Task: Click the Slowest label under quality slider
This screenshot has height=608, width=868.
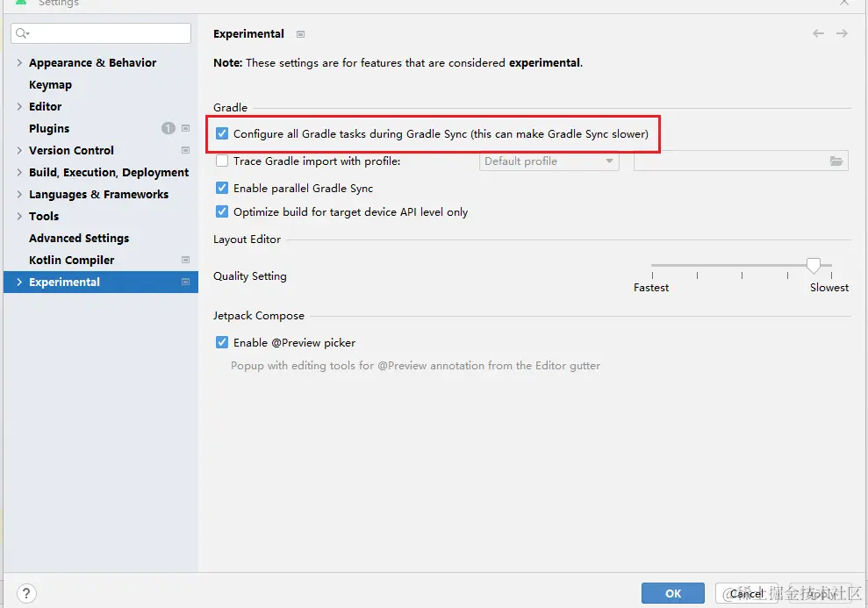Action: [x=829, y=288]
